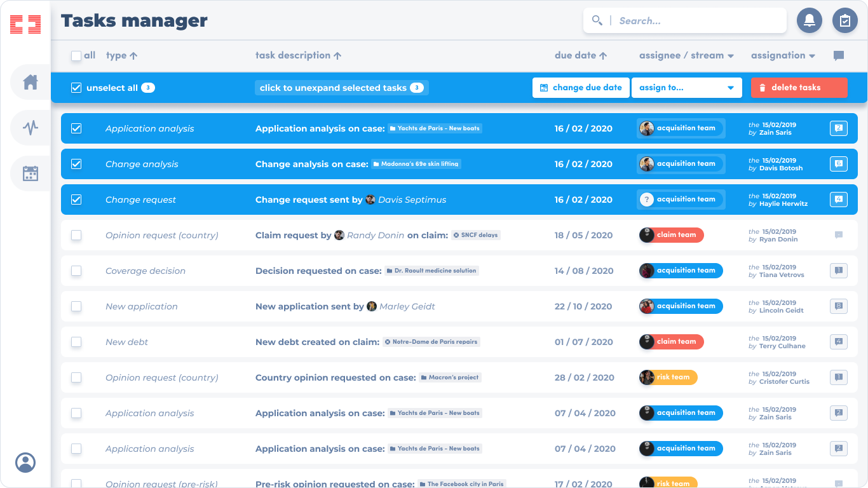Image resolution: width=868 pixels, height=488 pixels.
Task: Open the 'Madonna's 69e skin lifting' case link
Action: (x=416, y=164)
